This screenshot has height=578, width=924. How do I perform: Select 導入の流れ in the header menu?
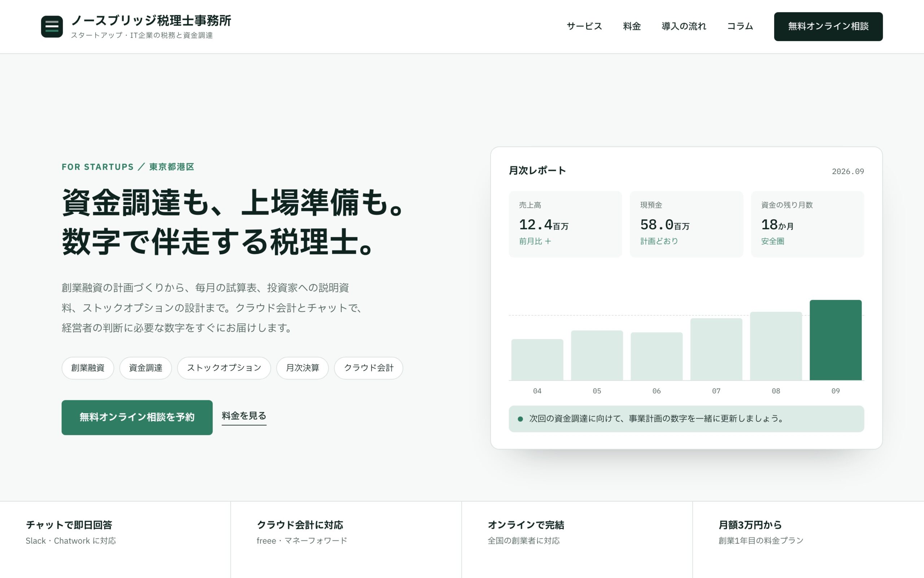point(684,26)
